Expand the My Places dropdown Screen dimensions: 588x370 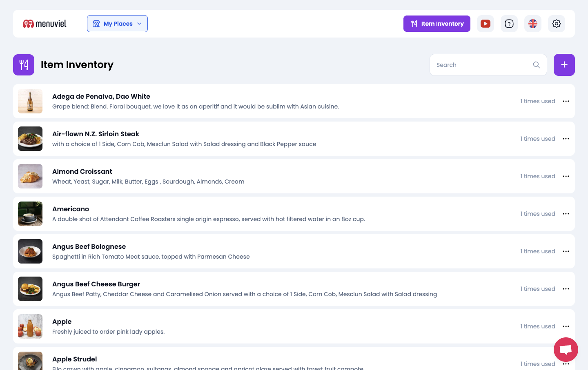(x=117, y=24)
